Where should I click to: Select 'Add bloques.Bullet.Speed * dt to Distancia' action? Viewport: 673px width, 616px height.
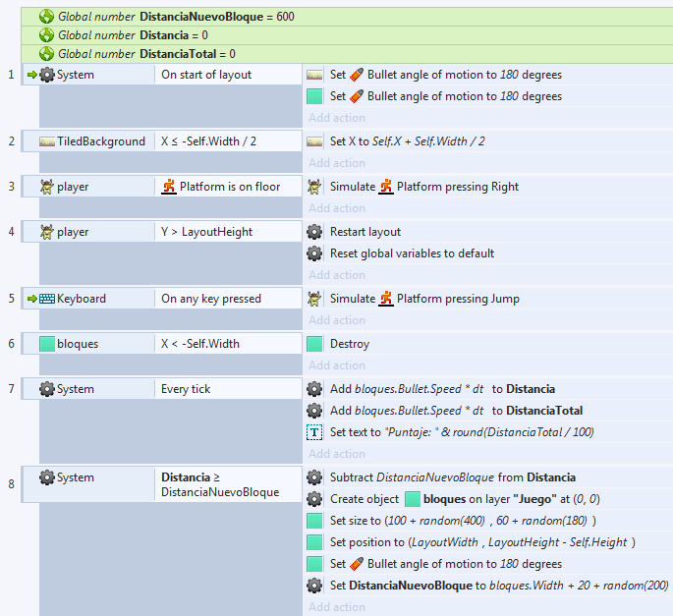[x=442, y=389]
